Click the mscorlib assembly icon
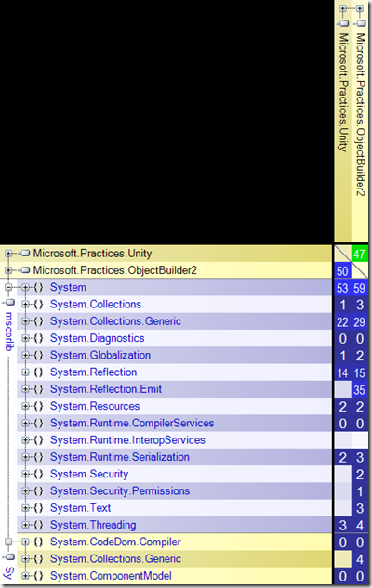372x588 pixels. [8, 303]
